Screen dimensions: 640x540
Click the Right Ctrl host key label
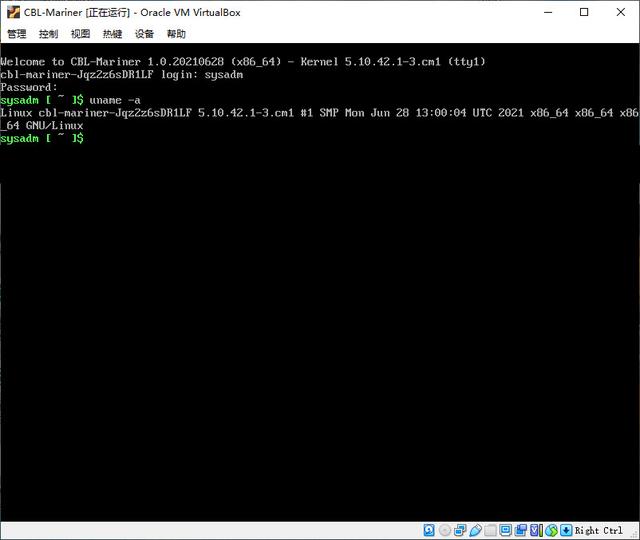[599, 531]
